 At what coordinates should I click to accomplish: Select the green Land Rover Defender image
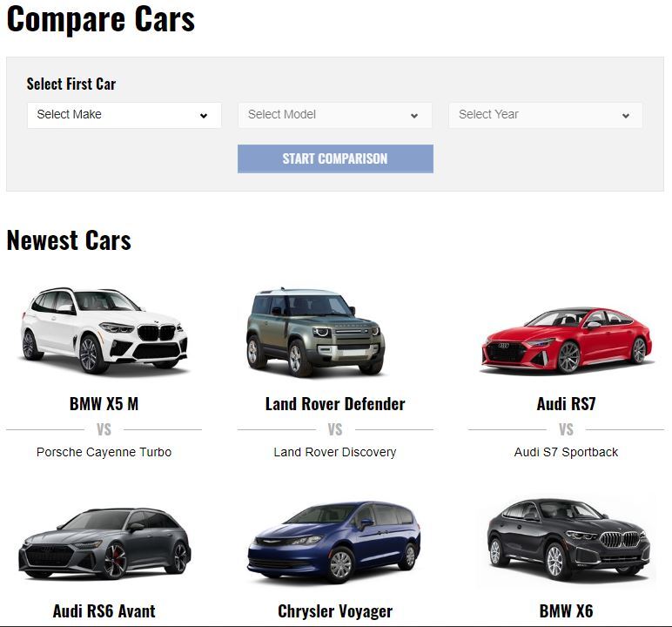pos(316,332)
